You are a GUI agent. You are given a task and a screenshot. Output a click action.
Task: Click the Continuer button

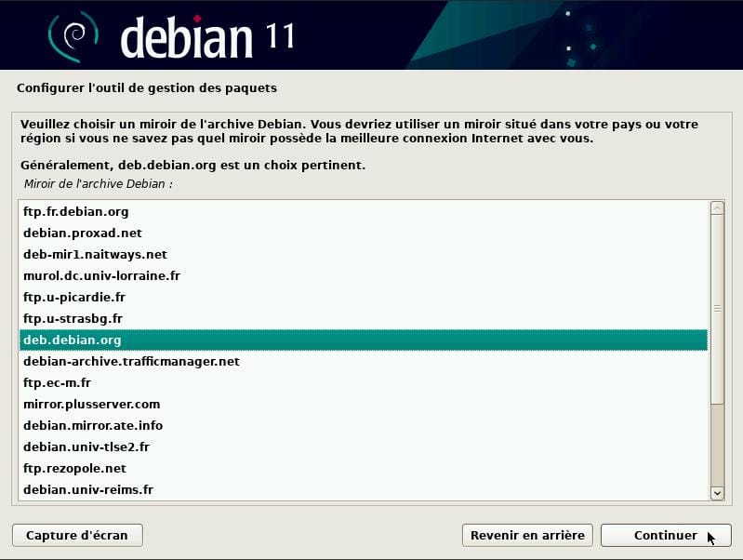point(665,535)
